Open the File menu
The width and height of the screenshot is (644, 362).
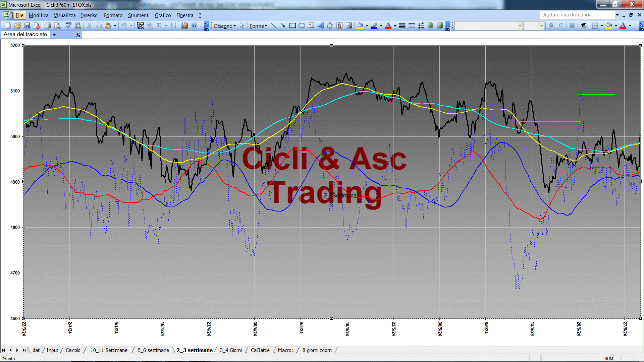[19, 15]
